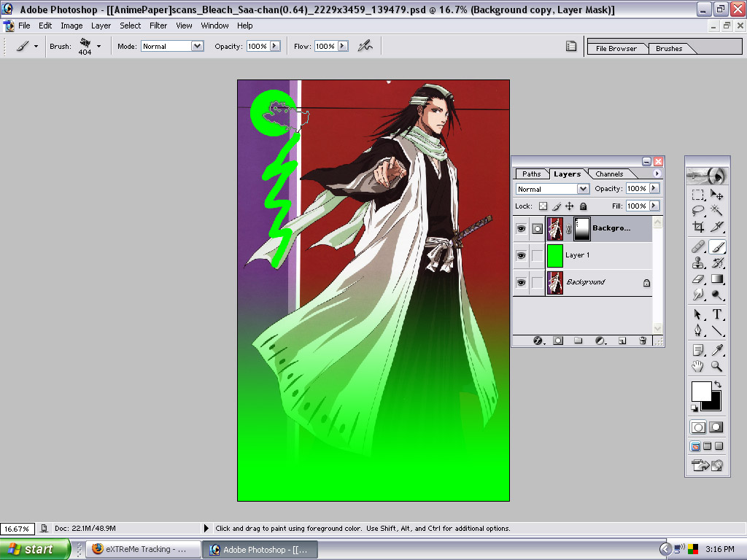Reset default foreground and background colors
This screenshot has height=560, width=747.
click(694, 408)
